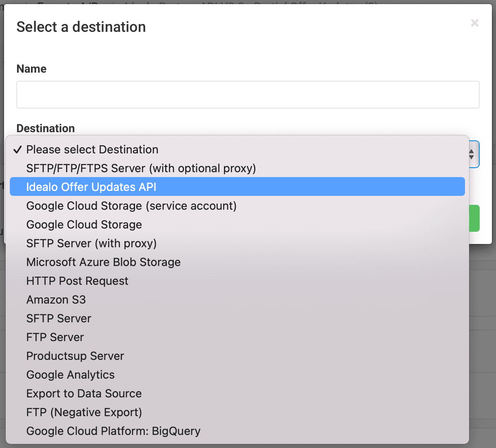Select Export to Data Source
The width and height of the screenshot is (496, 448).
coord(84,394)
